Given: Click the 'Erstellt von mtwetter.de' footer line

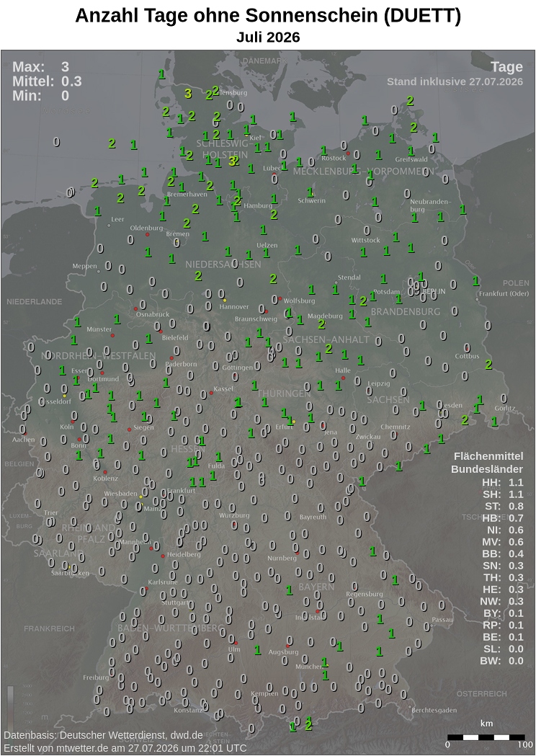Looking at the screenshot, I should pyautogui.click(x=125, y=748).
